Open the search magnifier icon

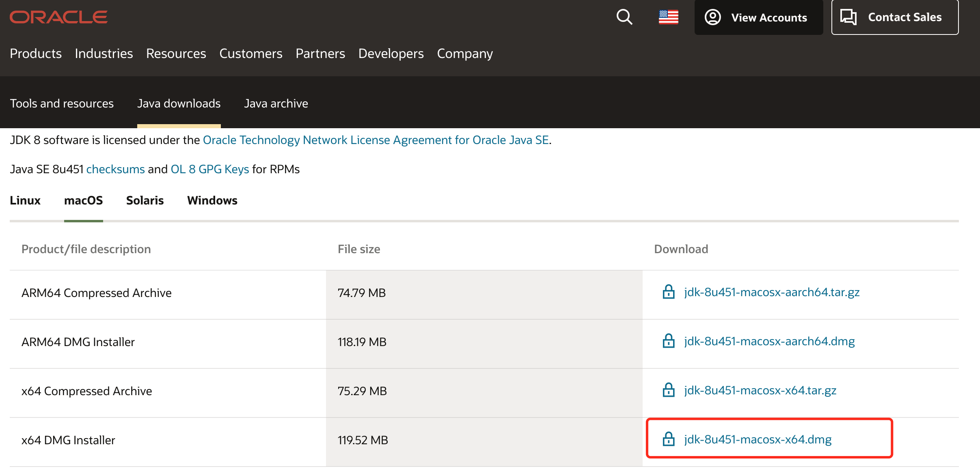pos(624,17)
